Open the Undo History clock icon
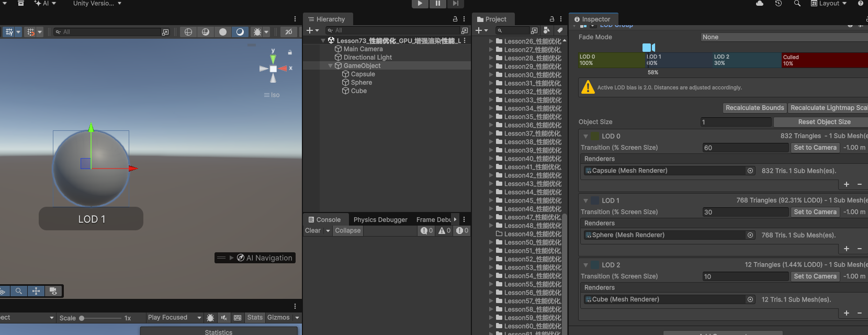 (x=779, y=4)
